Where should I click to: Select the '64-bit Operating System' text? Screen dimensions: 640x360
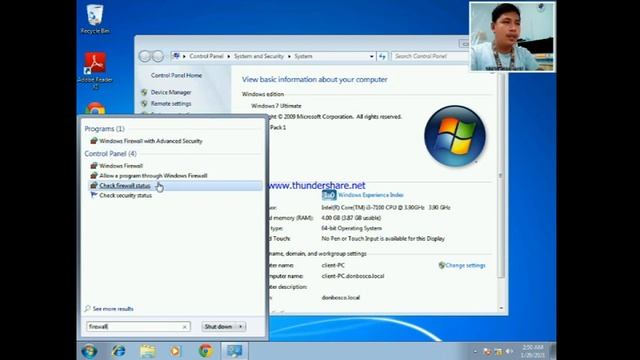tap(351, 228)
